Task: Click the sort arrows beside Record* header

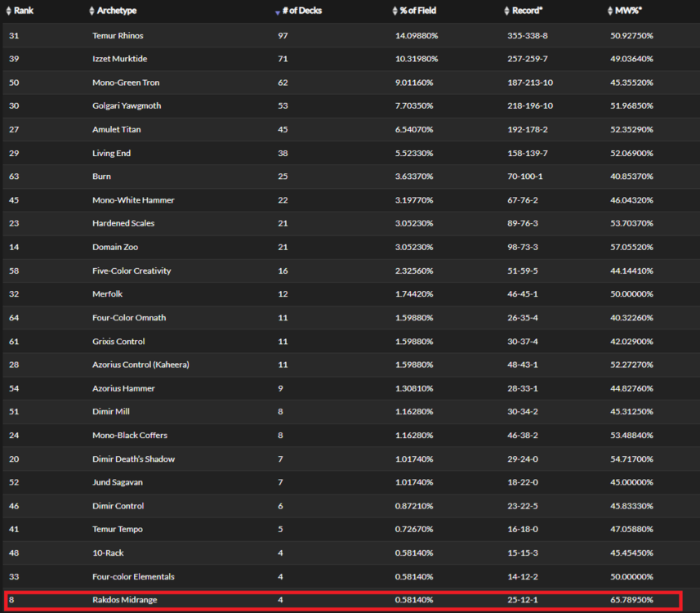Action: pyautogui.click(x=506, y=11)
